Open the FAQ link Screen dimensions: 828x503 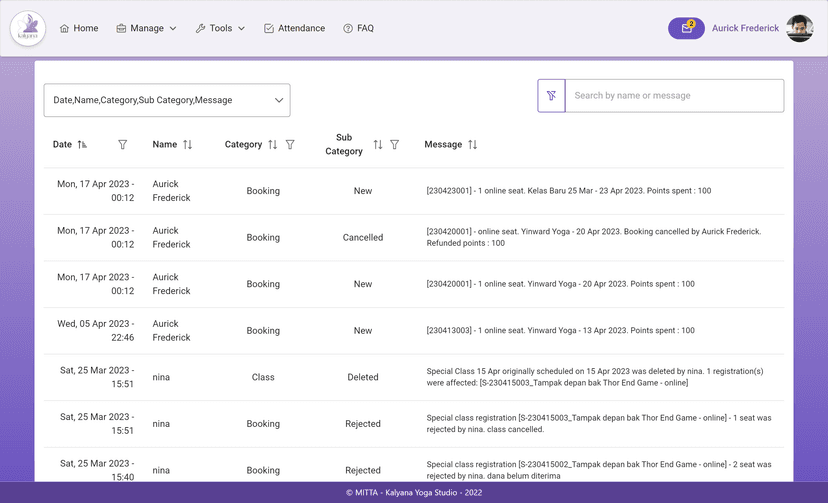(x=358, y=28)
